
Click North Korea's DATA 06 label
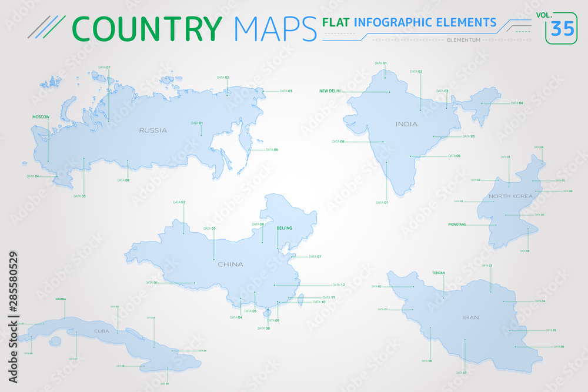coord(568,191)
